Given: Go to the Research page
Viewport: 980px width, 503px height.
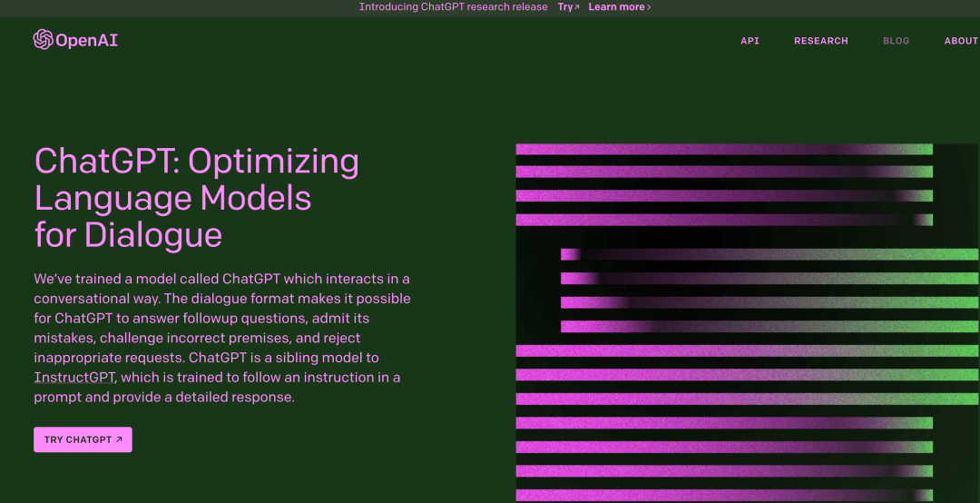Looking at the screenshot, I should tap(820, 41).
